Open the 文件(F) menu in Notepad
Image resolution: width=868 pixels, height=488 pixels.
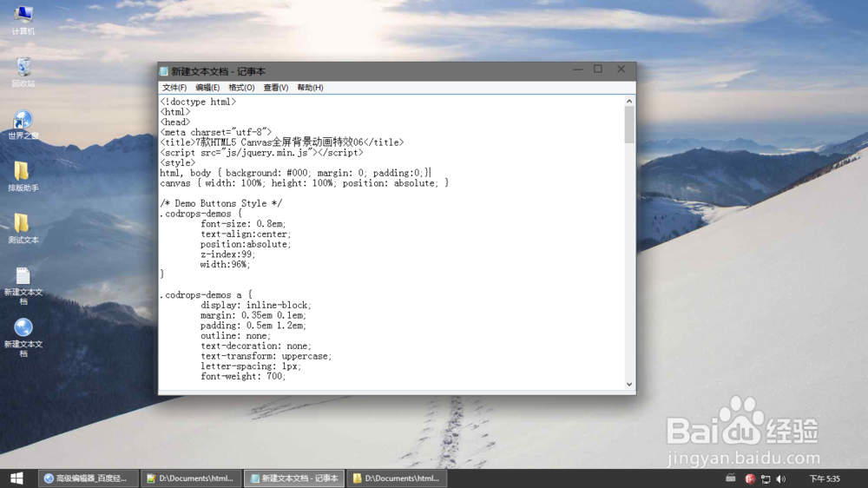click(174, 88)
